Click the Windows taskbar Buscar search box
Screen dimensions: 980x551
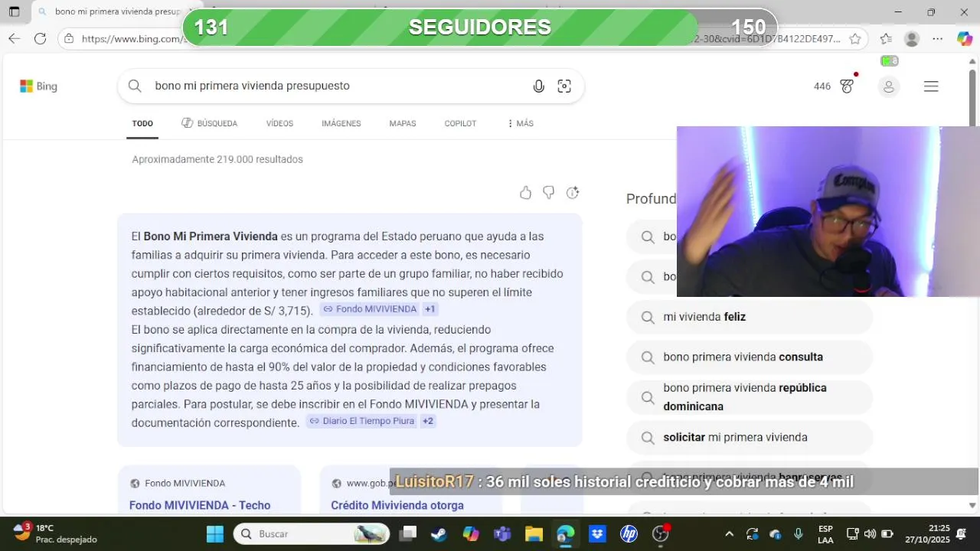coord(312,533)
